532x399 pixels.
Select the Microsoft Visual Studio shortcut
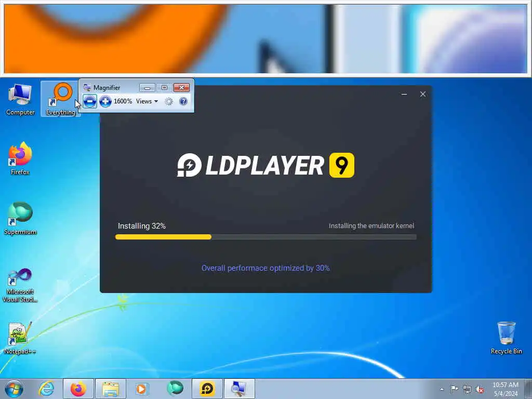[x=20, y=285]
